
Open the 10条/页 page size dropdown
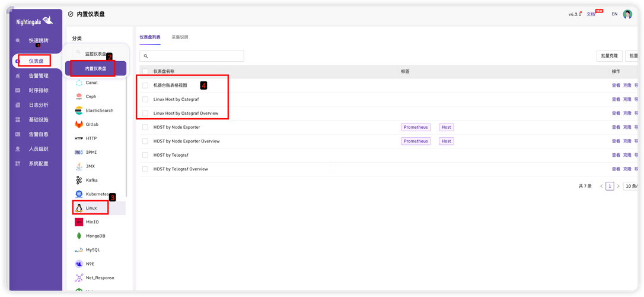click(631, 187)
